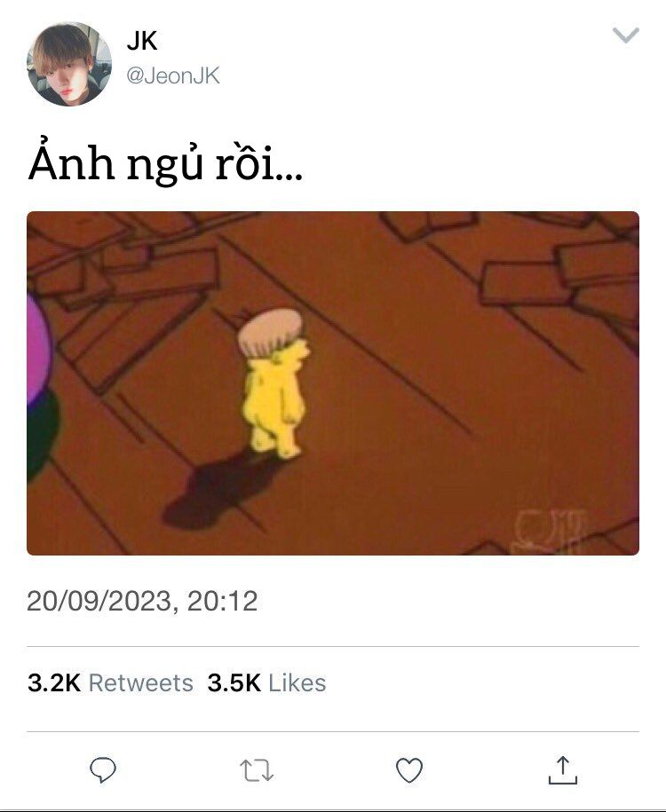Expand the tweet options chevron
666x812 pixels.
coord(625,35)
